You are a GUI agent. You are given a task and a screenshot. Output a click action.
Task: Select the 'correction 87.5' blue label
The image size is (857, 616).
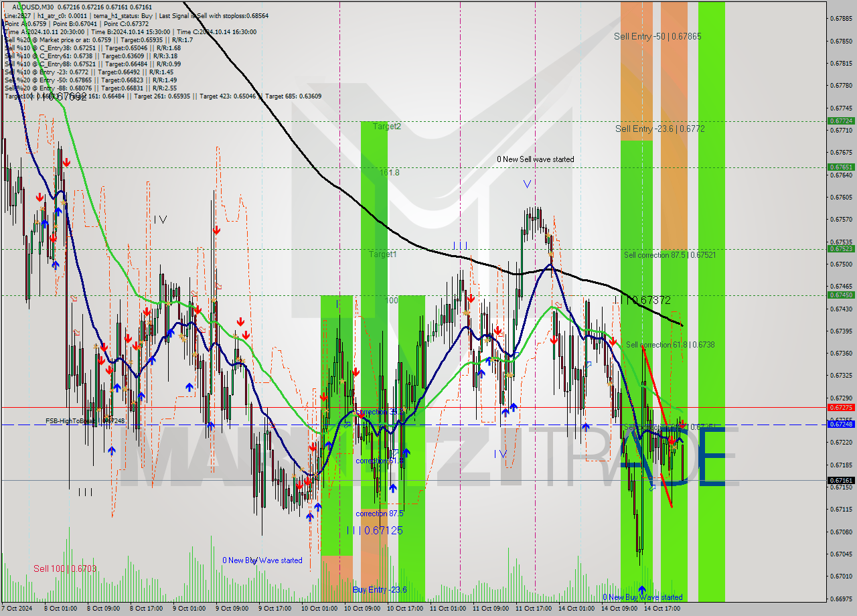click(380, 514)
